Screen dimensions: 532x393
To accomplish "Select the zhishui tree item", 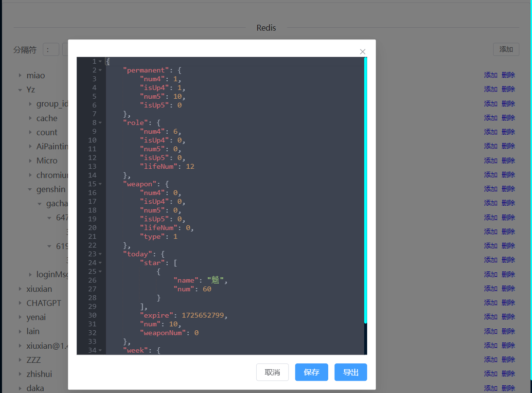I will [x=39, y=374].
